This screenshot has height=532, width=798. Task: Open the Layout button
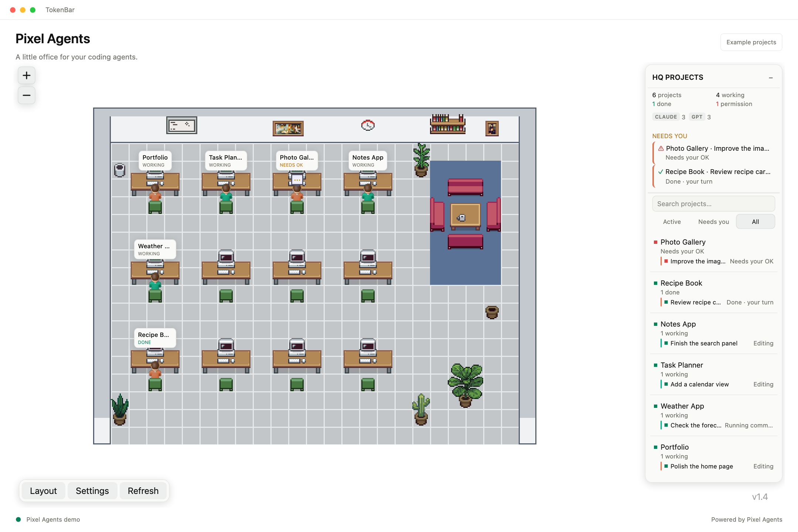pos(43,491)
